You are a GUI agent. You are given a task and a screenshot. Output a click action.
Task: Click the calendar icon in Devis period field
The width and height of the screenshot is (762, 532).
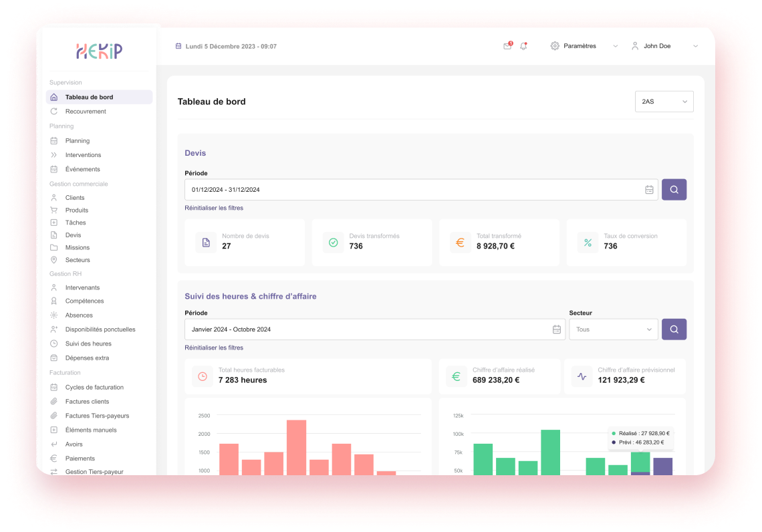(649, 190)
